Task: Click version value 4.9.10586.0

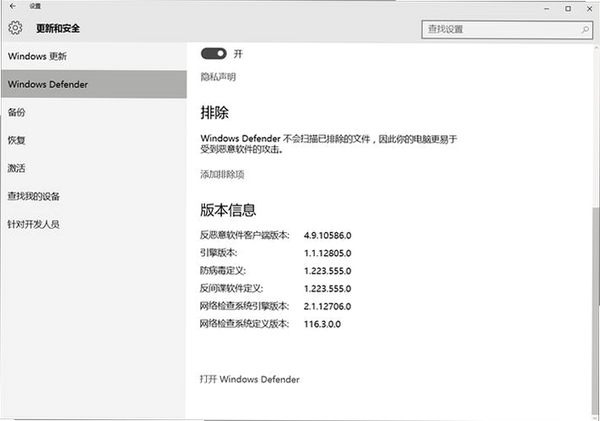Action: click(x=328, y=235)
